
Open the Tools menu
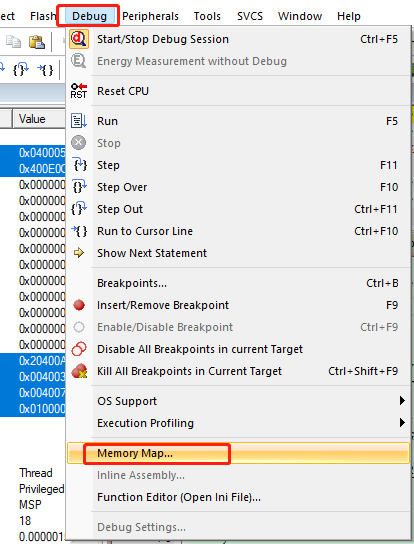click(x=207, y=16)
